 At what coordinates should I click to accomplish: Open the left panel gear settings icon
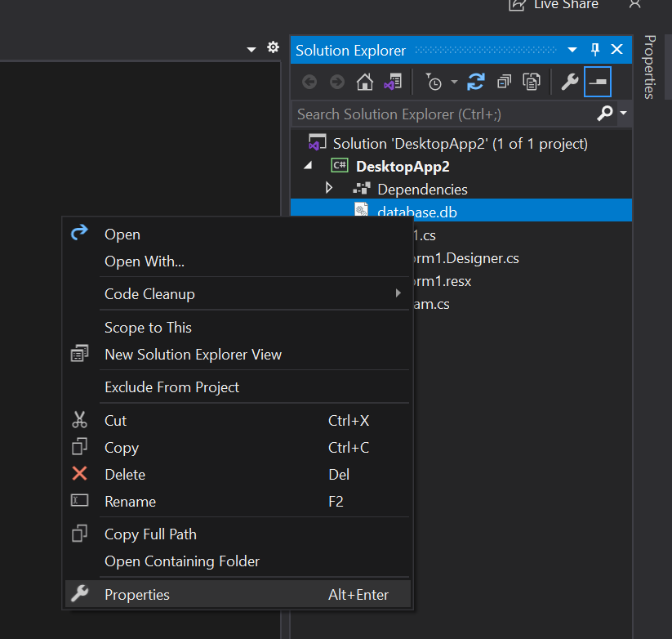tap(273, 47)
